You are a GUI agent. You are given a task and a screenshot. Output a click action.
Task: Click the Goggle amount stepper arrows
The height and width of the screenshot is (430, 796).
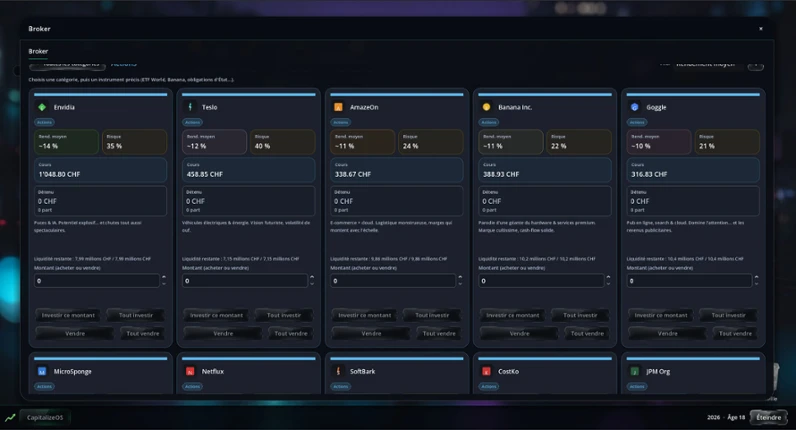click(x=757, y=281)
